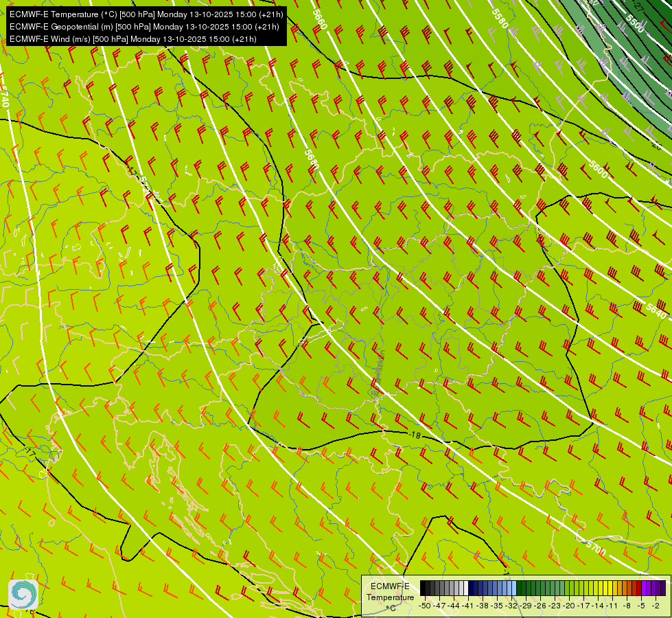Click the 5640 geopotential contour label

656,310
